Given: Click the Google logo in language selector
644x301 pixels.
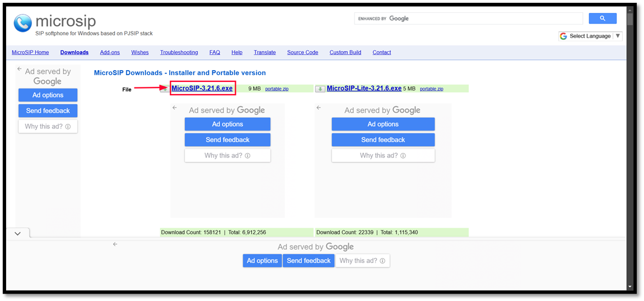Looking at the screenshot, I should pyautogui.click(x=563, y=36).
